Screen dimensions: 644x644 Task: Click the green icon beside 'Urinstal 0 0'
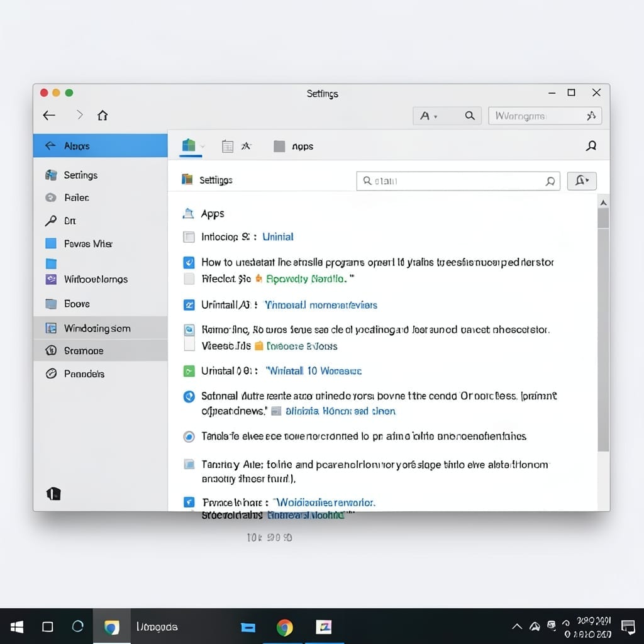[x=189, y=371]
